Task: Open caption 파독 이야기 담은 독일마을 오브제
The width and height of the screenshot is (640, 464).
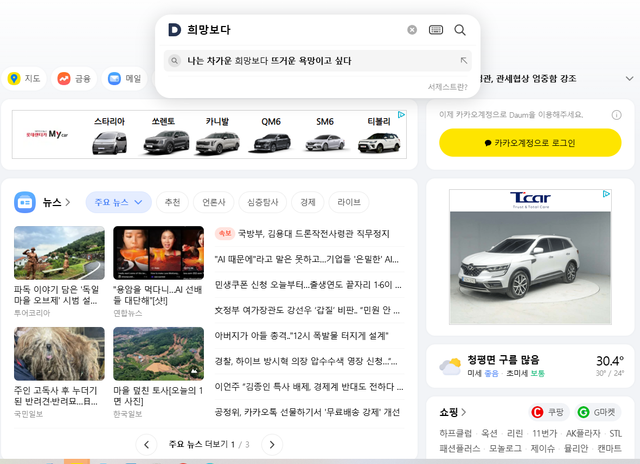Action: point(56,295)
